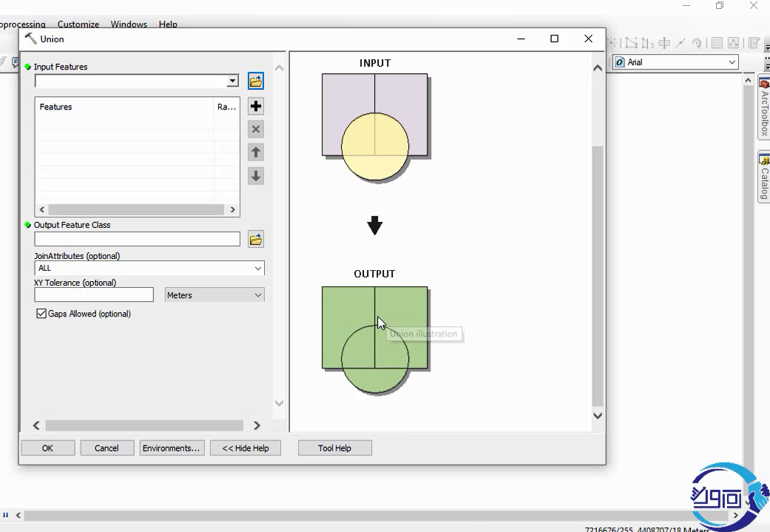Click the Environments... button
Viewport: 770px width, 532px height.
point(171,448)
